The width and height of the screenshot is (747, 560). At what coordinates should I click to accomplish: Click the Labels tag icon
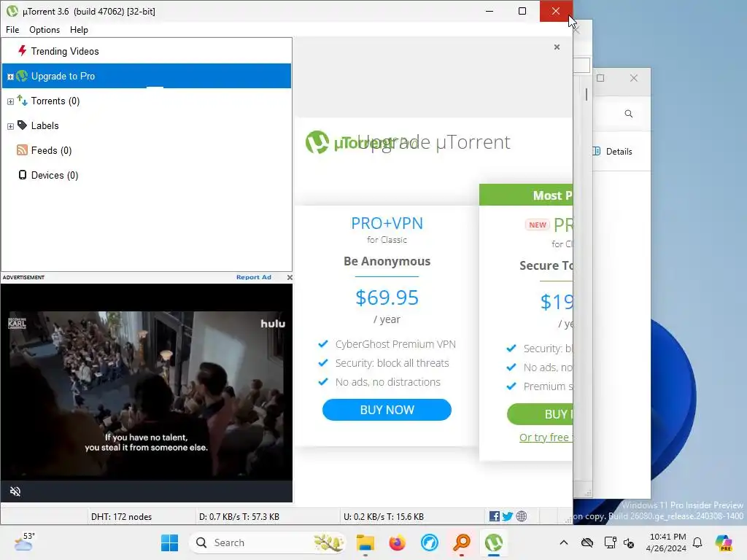click(22, 125)
